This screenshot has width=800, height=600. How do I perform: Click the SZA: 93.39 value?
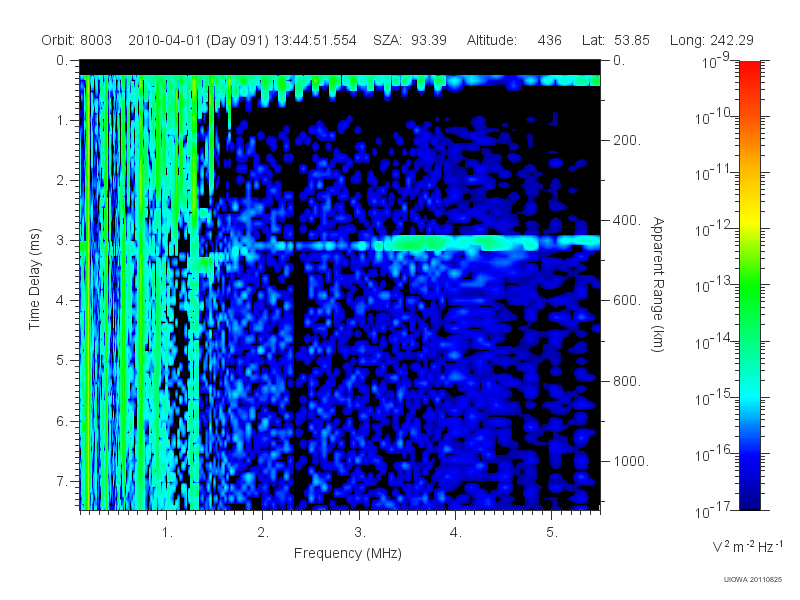(410, 40)
